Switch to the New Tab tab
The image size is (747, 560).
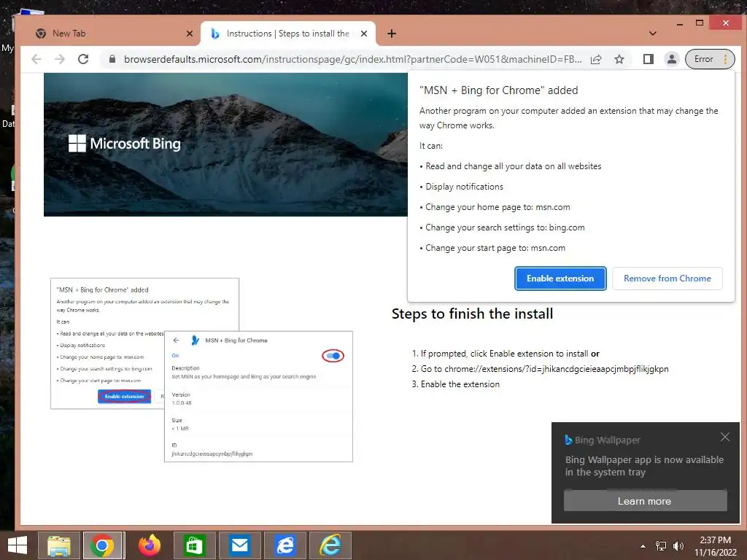(x=113, y=34)
